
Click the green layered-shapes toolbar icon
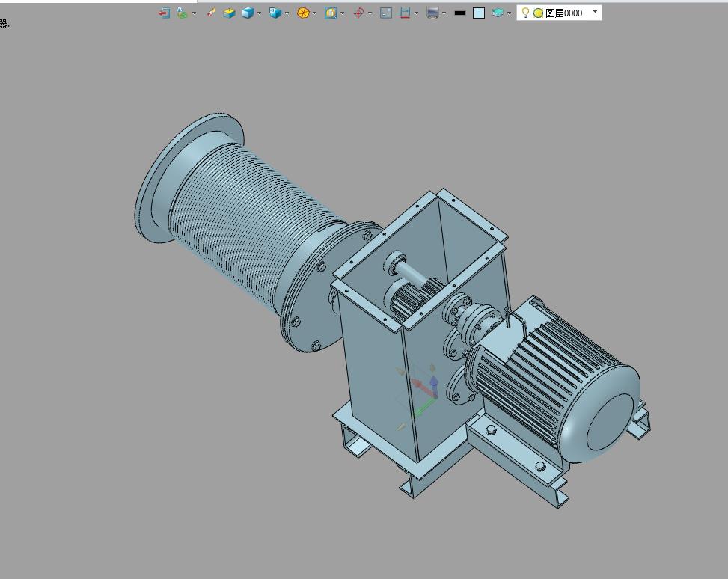coord(182,13)
